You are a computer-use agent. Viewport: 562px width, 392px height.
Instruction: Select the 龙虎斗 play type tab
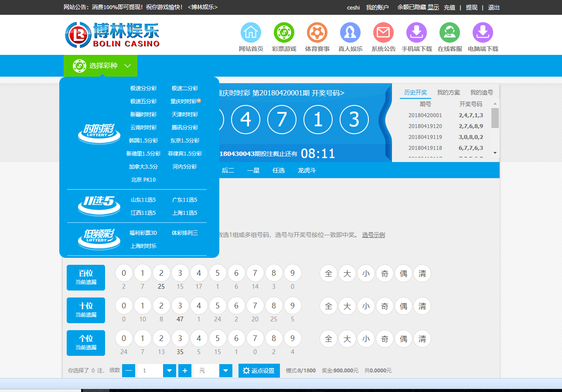tap(307, 170)
